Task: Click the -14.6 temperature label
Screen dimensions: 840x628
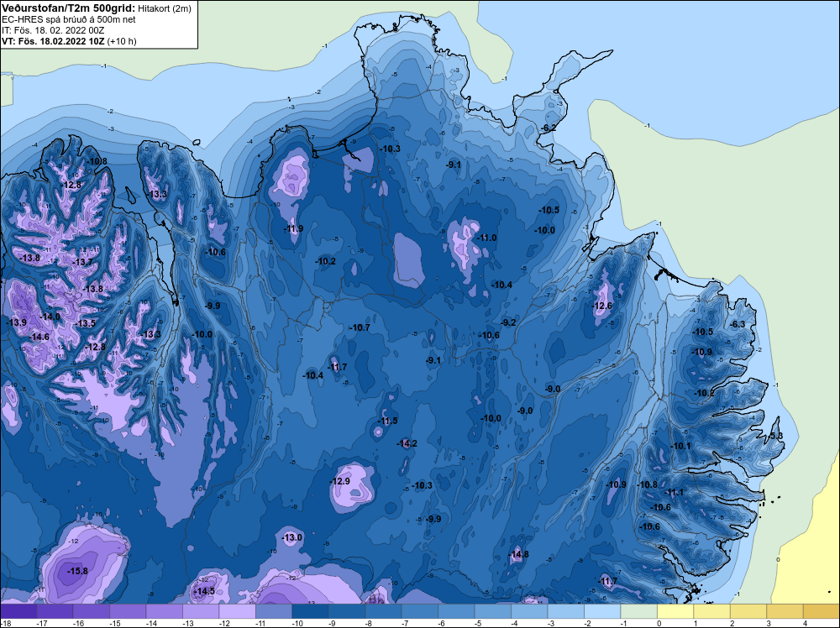Action: (x=39, y=337)
